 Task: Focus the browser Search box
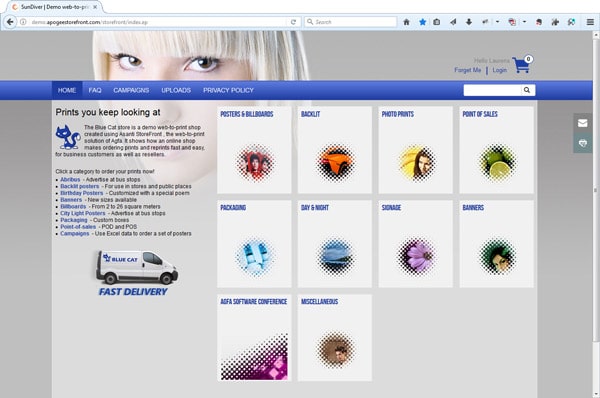[351, 22]
